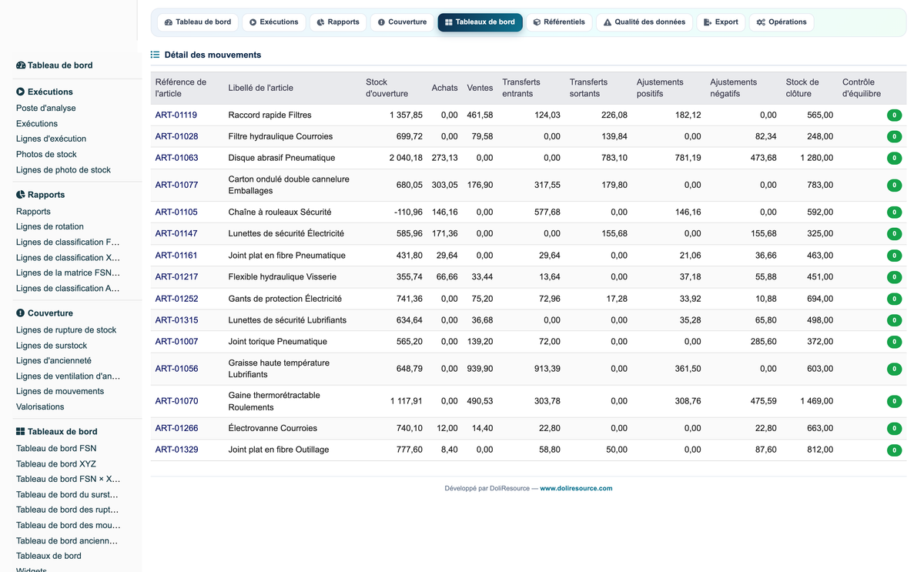
Task: Click the green balance badge for ART-01119
Action: click(x=894, y=115)
